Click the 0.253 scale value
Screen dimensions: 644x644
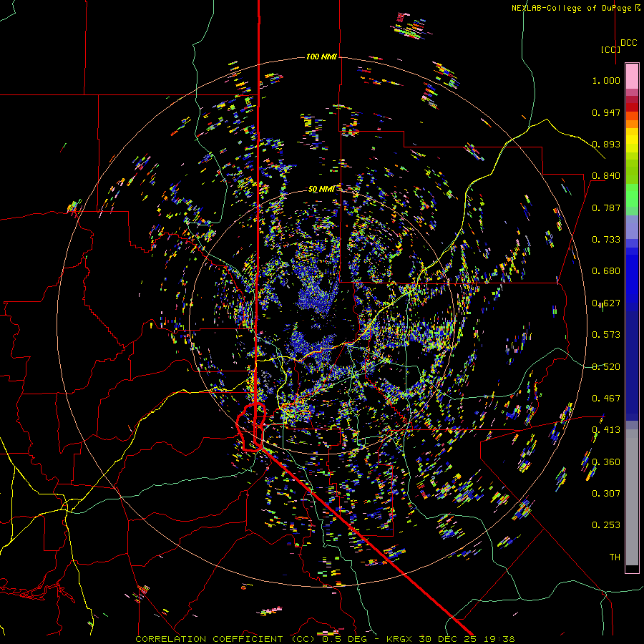pyautogui.click(x=606, y=525)
